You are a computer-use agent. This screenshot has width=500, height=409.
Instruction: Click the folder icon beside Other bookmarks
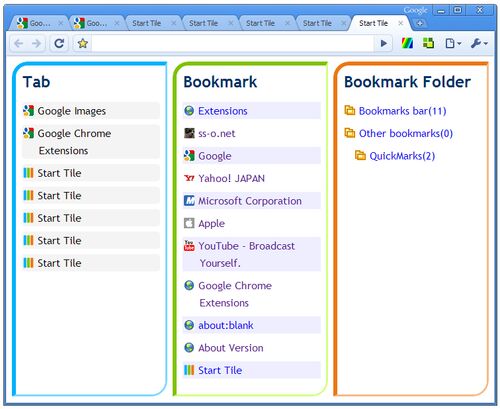pos(350,133)
